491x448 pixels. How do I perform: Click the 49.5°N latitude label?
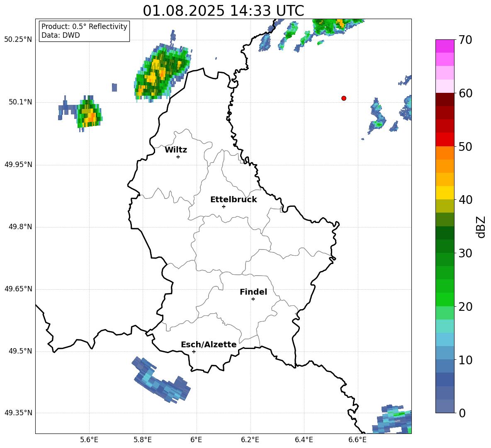coord(20,351)
